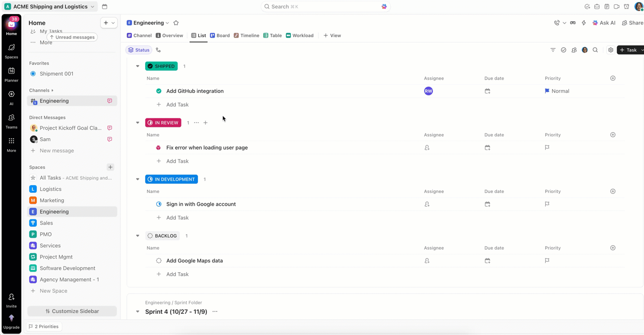Collapse the SHIPPED status group
Image resolution: width=644 pixels, height=335 pixels.
137,66
